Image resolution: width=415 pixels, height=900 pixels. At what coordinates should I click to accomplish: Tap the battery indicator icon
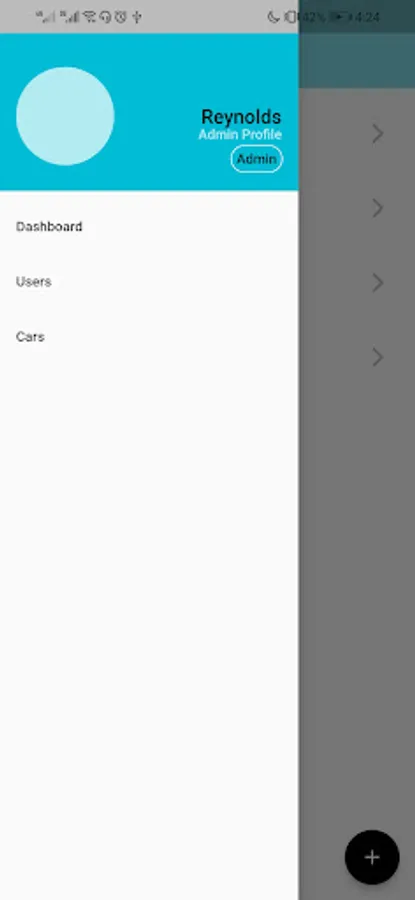tap(340, 17)
